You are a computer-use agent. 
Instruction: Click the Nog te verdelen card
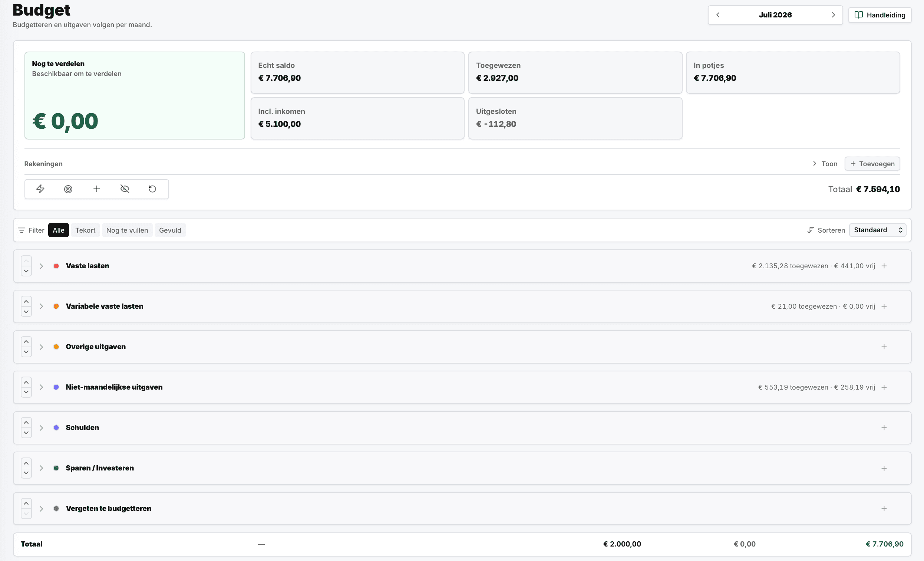(x=135, y=95)
